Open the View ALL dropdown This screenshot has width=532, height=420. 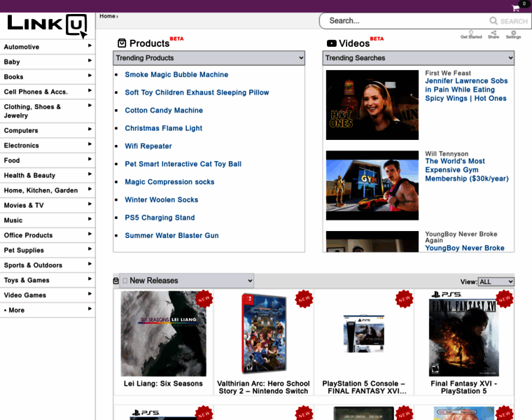click(x=496, y=281)
